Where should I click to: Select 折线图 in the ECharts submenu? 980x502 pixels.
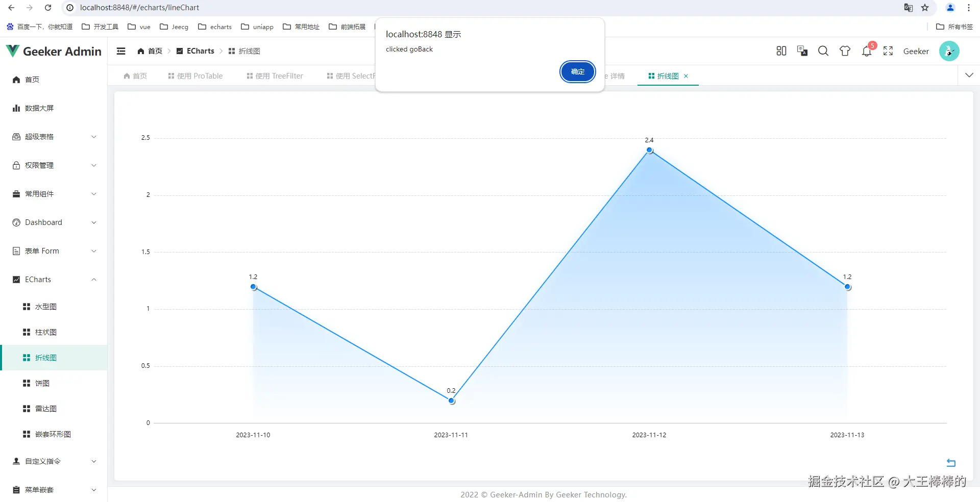[x=54, y=358]
